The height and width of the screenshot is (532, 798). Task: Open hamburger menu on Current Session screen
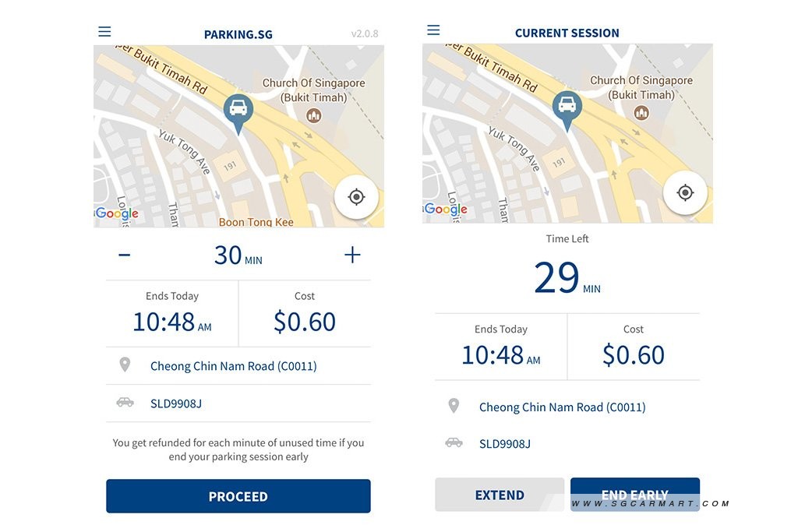(x=433, y=30)
